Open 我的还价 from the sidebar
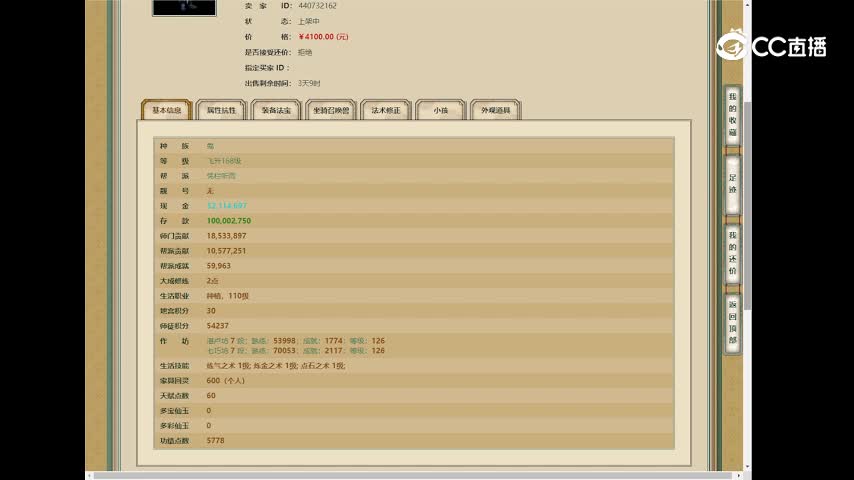Screen dimensions: 854x480 (x=732, y=252)
